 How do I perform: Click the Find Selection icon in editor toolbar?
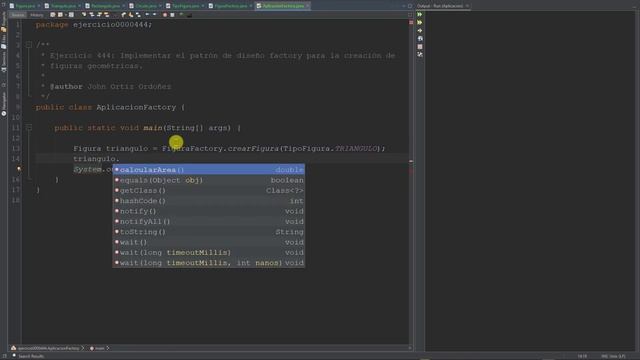coord(84,15)
